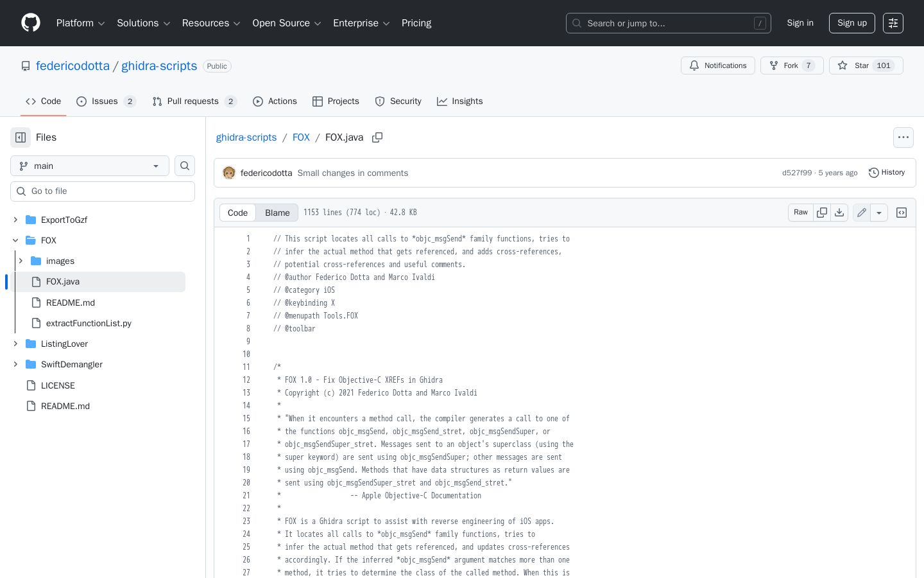View the Raw file

tap(801, 213)
